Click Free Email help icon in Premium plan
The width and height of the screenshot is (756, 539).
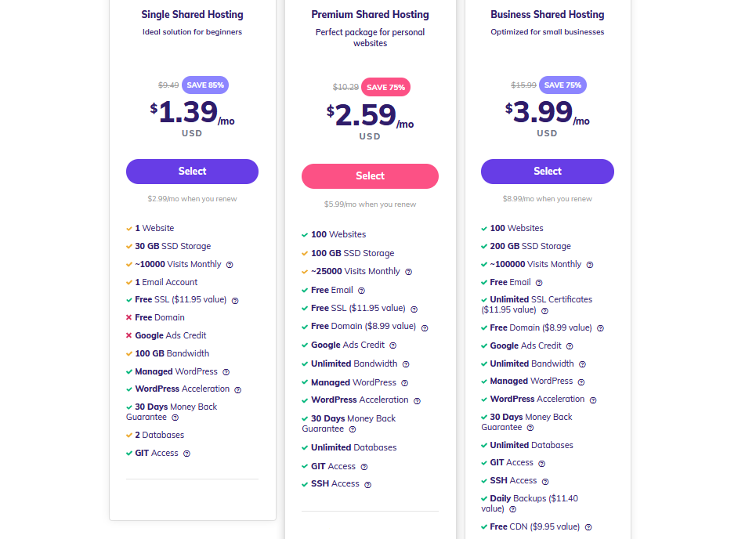coord(361,291)
